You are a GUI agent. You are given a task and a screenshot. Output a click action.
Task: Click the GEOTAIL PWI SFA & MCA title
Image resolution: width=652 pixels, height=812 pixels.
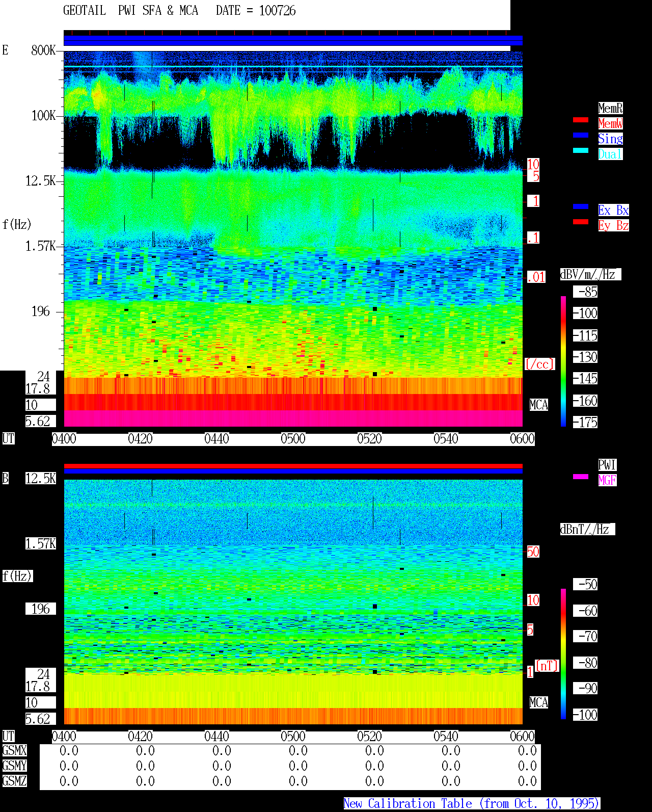click(130, 11)
